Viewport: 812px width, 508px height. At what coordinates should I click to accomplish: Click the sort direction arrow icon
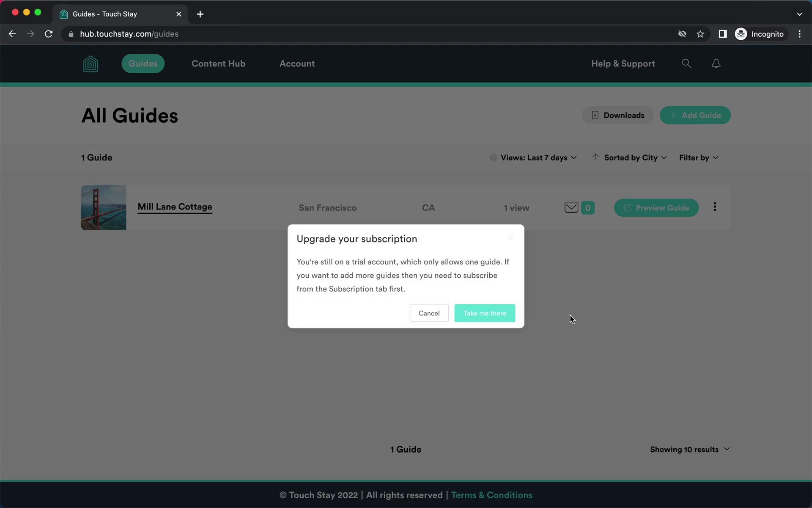tap(595, 157)
